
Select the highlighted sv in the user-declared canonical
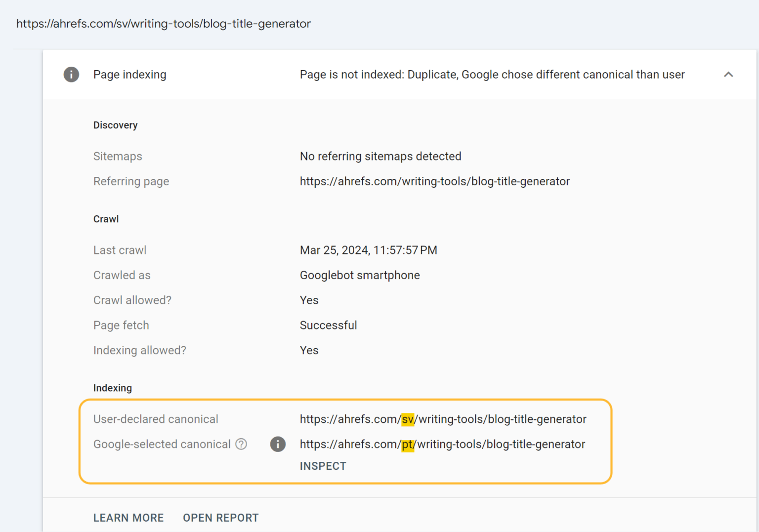coord(407,419)
